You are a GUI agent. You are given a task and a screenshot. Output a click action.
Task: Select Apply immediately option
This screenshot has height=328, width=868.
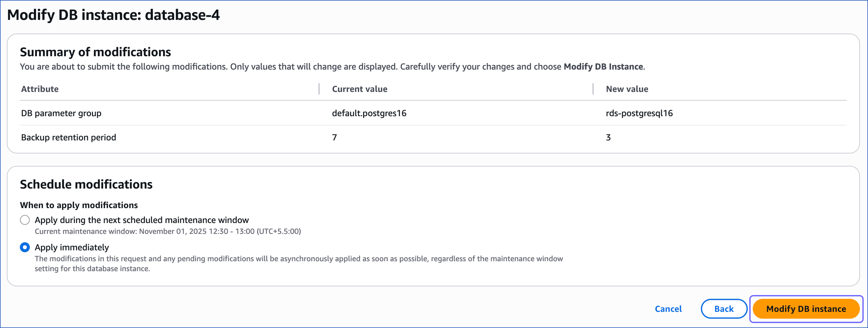72,247
